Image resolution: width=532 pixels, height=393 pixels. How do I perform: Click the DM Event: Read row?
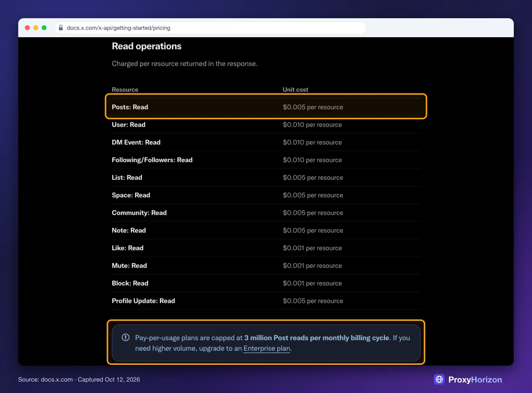point(266,142)
